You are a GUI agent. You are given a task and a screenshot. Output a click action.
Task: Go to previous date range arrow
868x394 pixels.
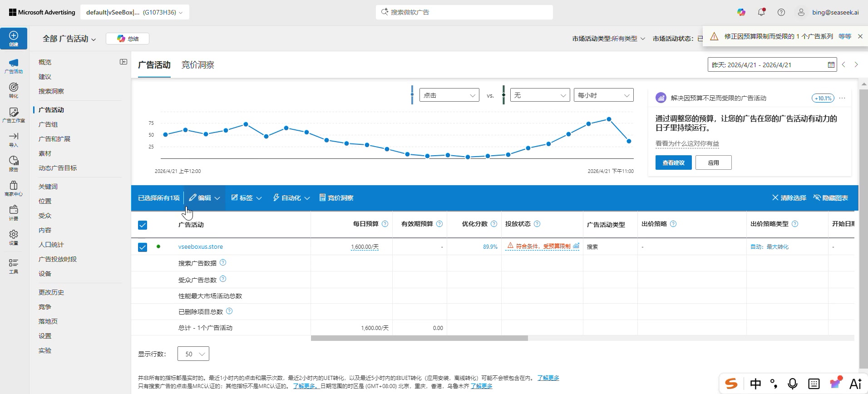coord(844,65)
